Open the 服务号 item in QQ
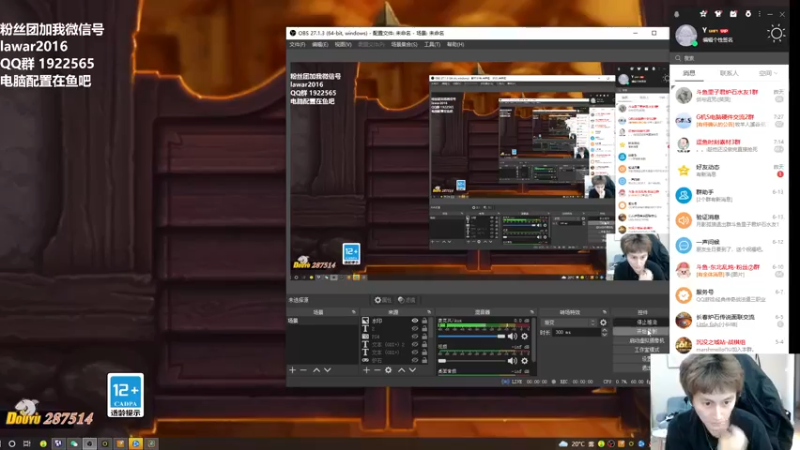 pyautogui.click(x=729, y=295)
